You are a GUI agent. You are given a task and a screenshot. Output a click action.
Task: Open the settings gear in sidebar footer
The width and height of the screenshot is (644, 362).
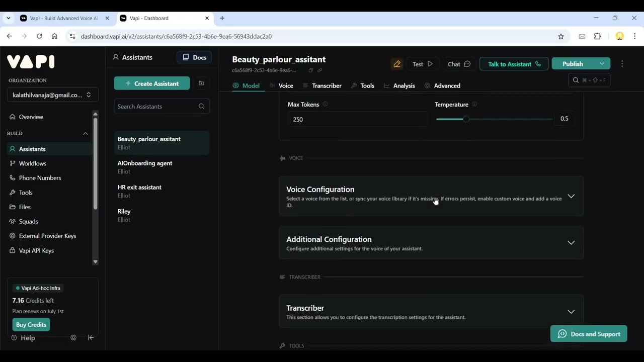coord(73,338)
